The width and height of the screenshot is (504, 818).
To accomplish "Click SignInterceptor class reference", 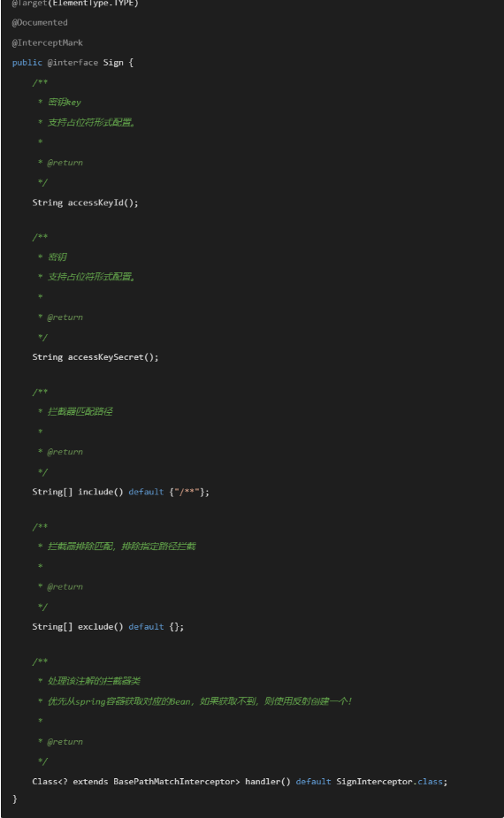I will [x=374, y=782].
